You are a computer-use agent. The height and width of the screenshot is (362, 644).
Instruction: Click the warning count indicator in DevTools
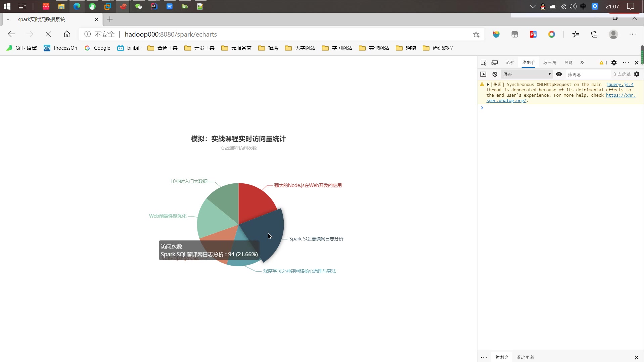tap(603, 63)
